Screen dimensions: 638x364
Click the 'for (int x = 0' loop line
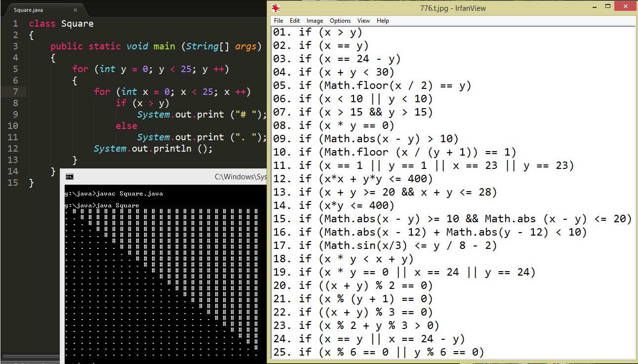pyautogui.click(x=172, y=92)
